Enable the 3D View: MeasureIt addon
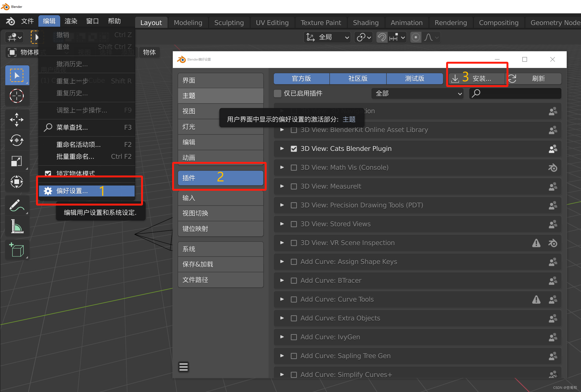The height and width of the screenshot is (392, 581). [294, 186]
